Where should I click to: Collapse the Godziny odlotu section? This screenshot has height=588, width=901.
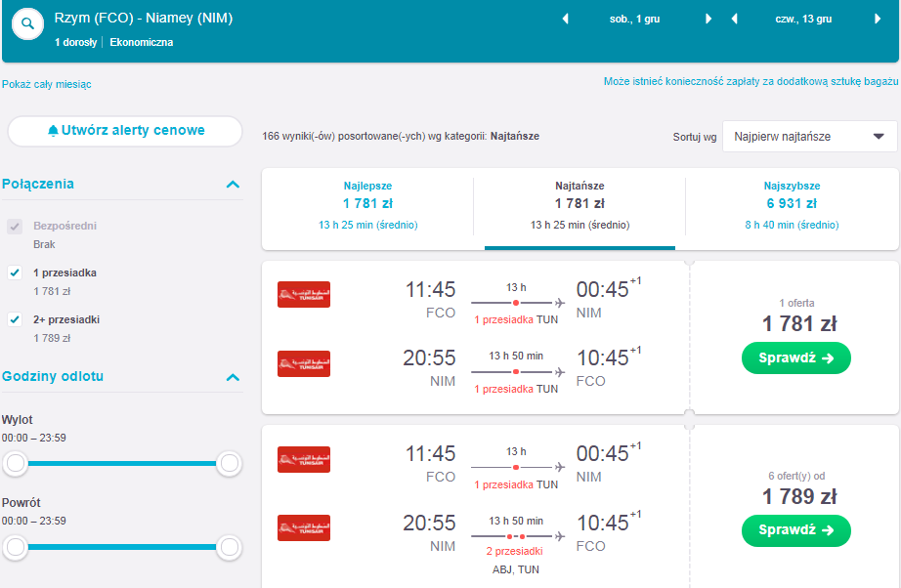[x=233, y=377]
